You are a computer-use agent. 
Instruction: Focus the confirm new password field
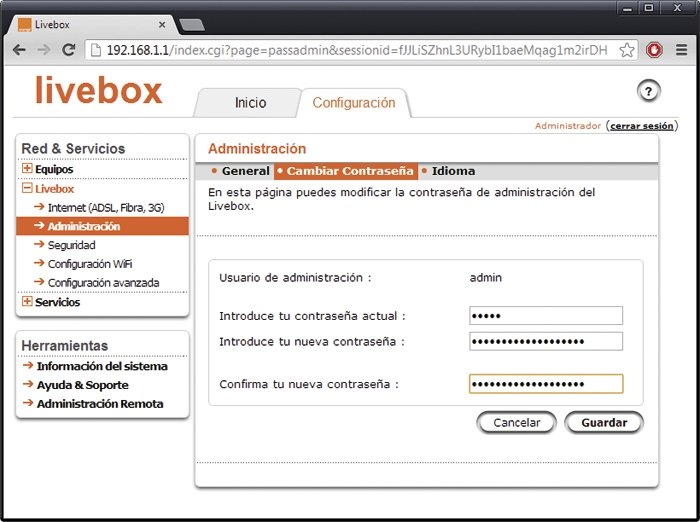(x=546, y=384)
